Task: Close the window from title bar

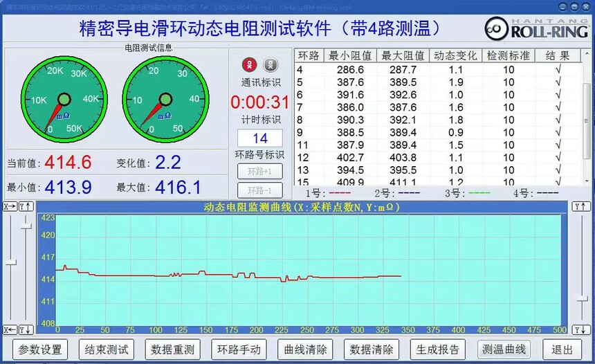Action: point(586,6)
